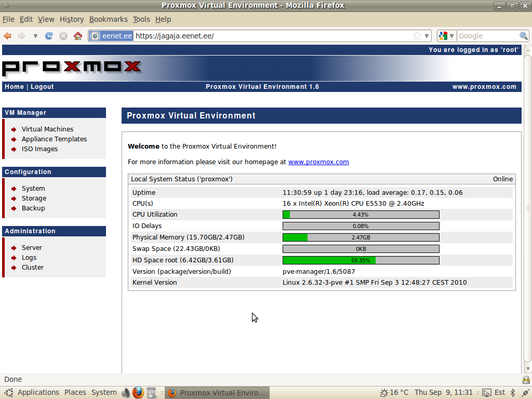Open Logs administration page
532x399 pixels.
click(x=29, y=258)
